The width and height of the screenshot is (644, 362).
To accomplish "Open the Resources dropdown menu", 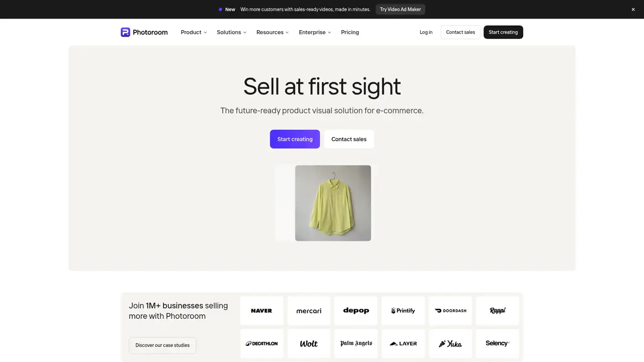I will [272, 32].
